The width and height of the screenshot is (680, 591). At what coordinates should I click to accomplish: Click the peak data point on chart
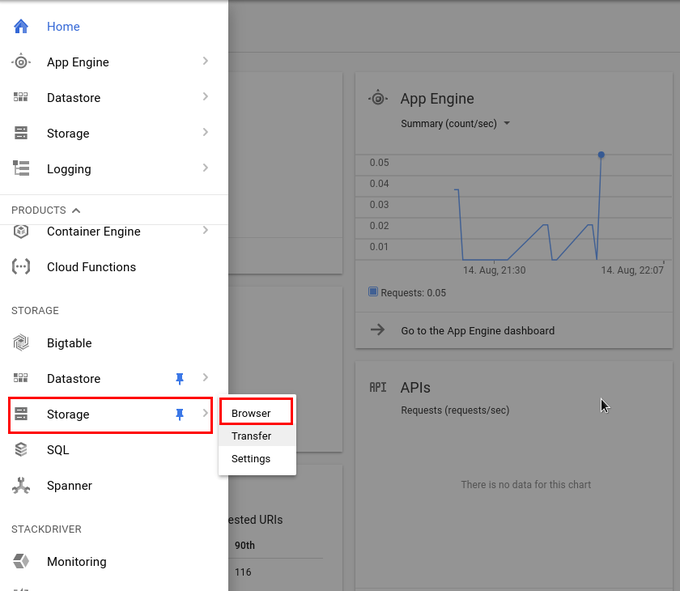[x=601, y=155]
